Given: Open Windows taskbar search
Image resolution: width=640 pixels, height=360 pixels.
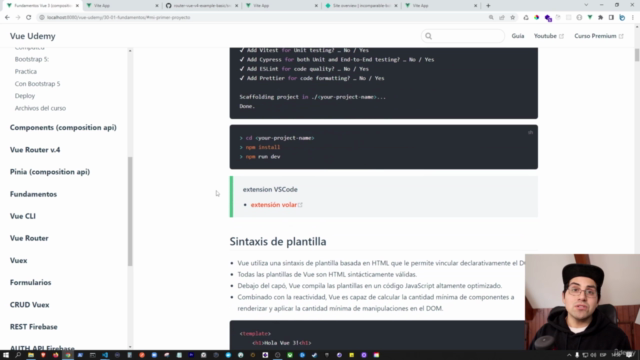Looking at the screenshot, I should point(18,355).
